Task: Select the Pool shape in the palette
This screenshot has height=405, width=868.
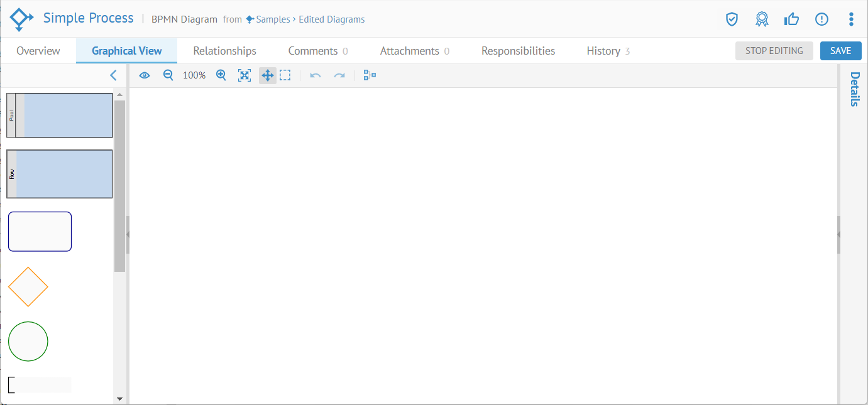Action: tap(59, 115)
